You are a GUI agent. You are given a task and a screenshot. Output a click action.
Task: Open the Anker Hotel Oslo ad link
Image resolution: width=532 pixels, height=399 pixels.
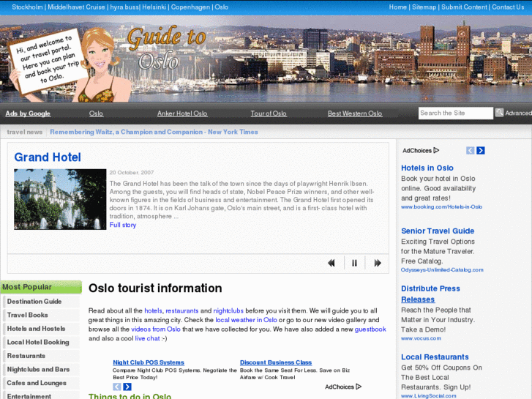coord(182,113)
